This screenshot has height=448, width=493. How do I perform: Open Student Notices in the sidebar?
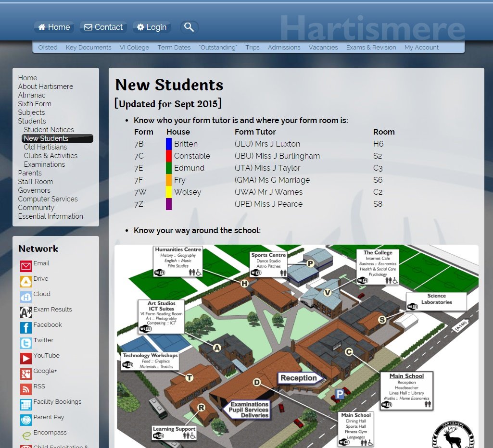[x=49, y=130]
